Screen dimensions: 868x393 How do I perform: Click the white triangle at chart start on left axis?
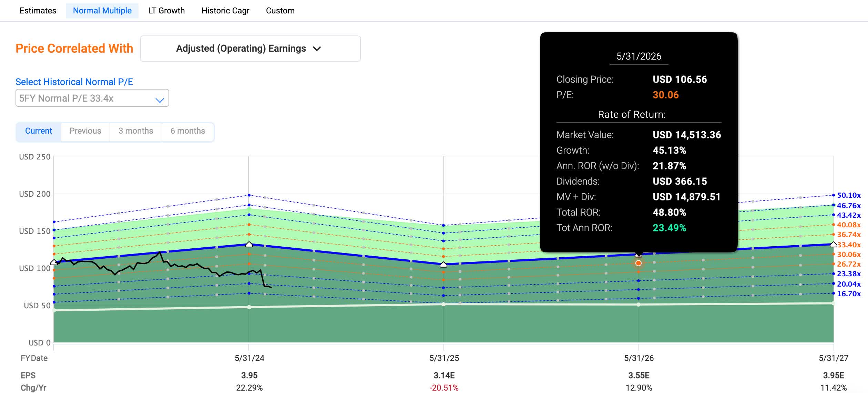(x=54, y=262)
